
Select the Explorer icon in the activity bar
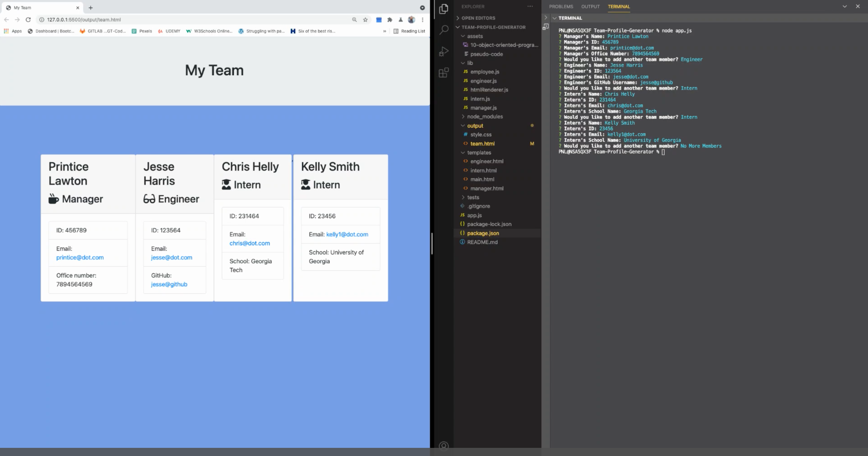coord(444,9)
